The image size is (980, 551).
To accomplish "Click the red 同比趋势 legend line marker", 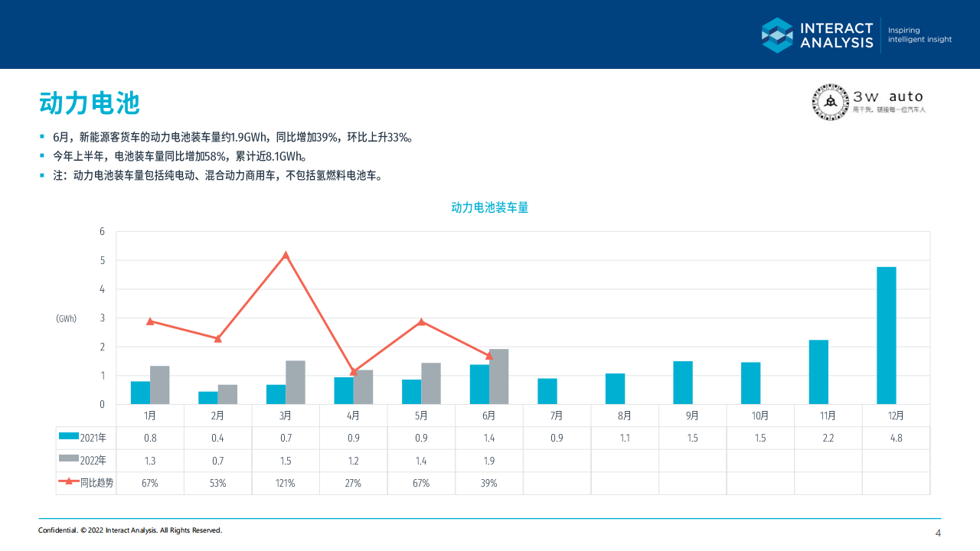I will point(69,482).
